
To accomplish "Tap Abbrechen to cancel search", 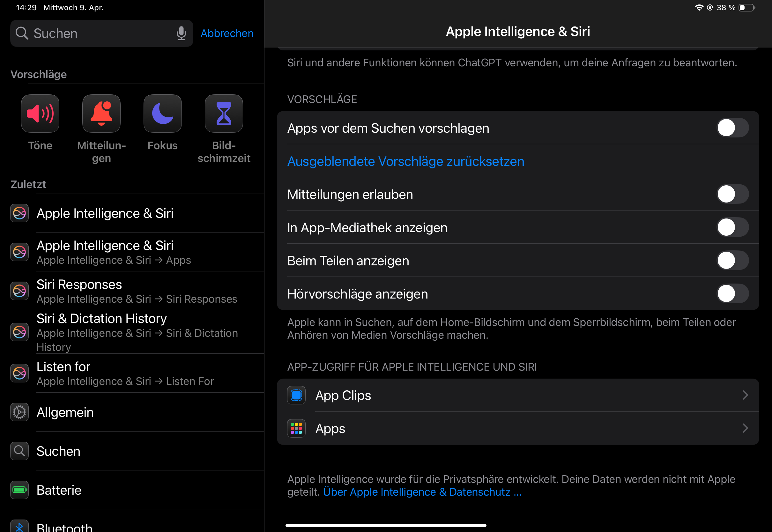I will (x=227, y=33).
